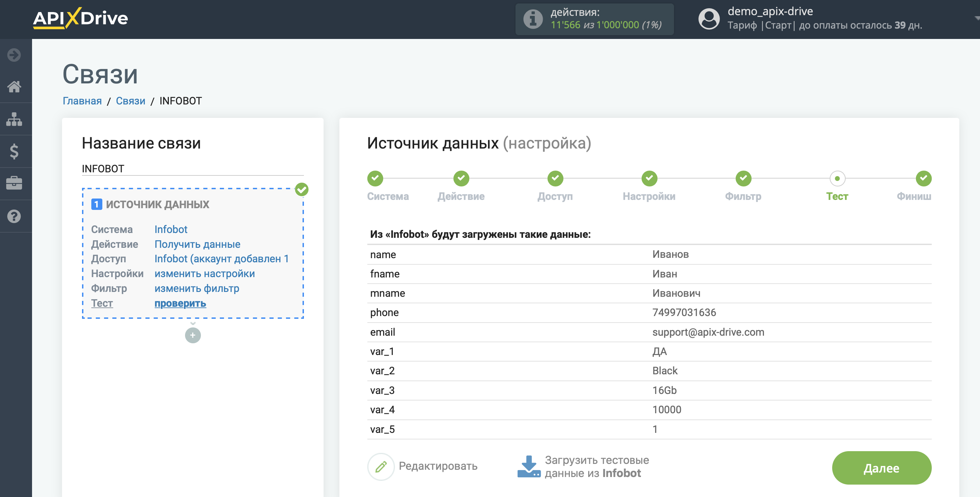Click the fname value Иван
980x497 pixels.
[665, 274]
